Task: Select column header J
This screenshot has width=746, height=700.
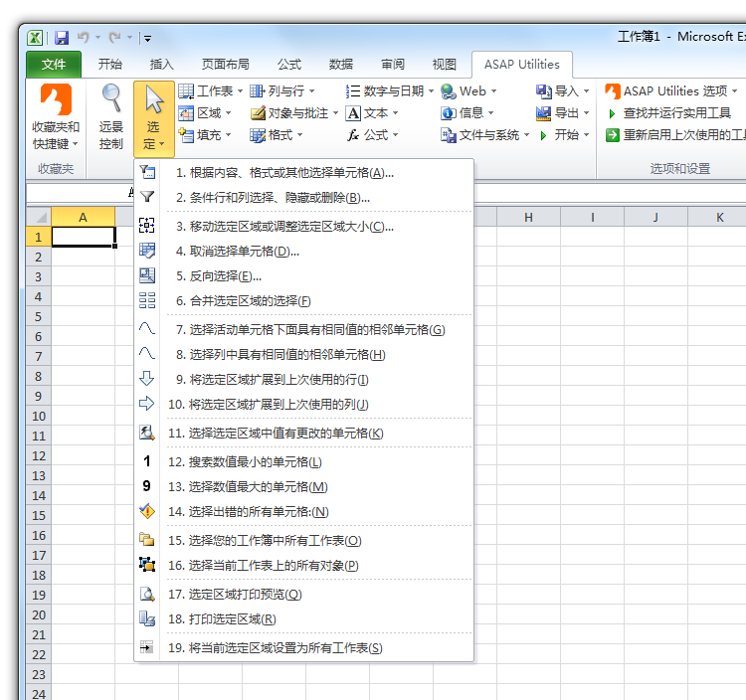Action: pos(656,218)
